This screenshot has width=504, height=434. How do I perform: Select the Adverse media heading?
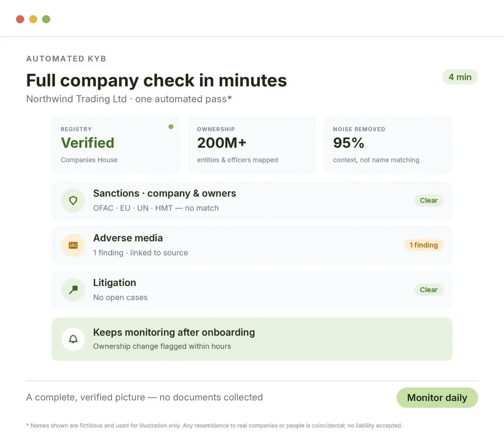click(x=128, y=238)
